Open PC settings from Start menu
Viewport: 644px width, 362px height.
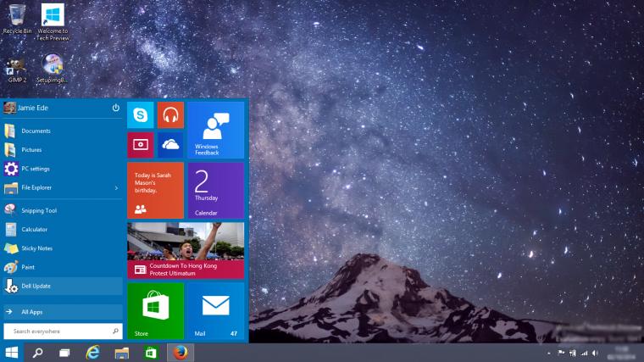[x=63, y=169]
